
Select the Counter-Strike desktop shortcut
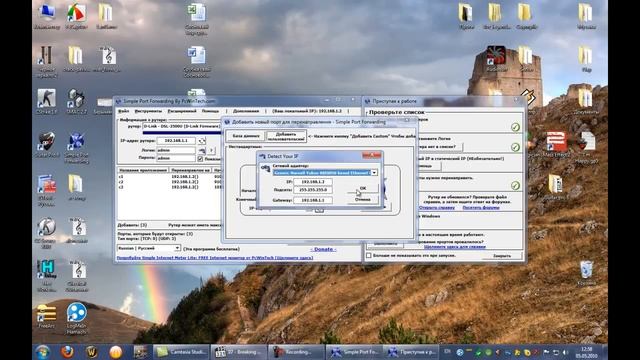[x=46, y=102]
